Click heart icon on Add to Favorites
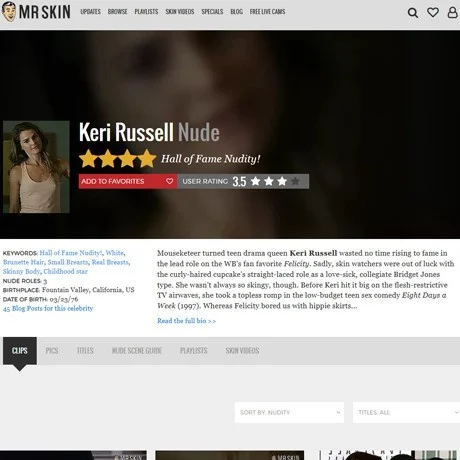The image size is (460, 460). click(x=169, y=181)
